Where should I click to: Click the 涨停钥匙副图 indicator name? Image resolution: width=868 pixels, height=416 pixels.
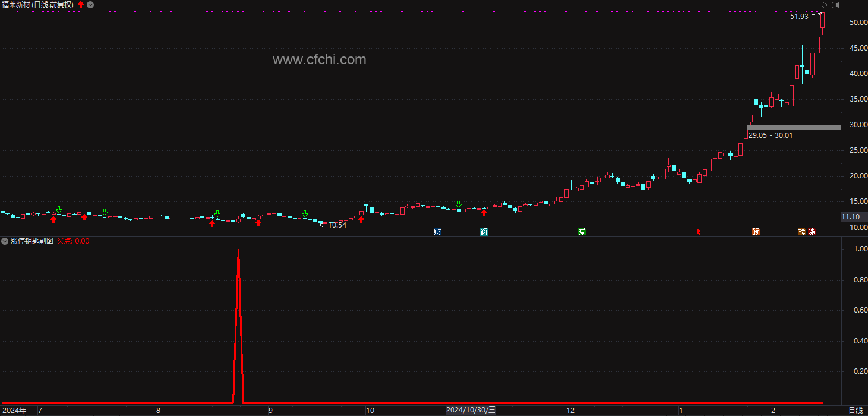32,241
